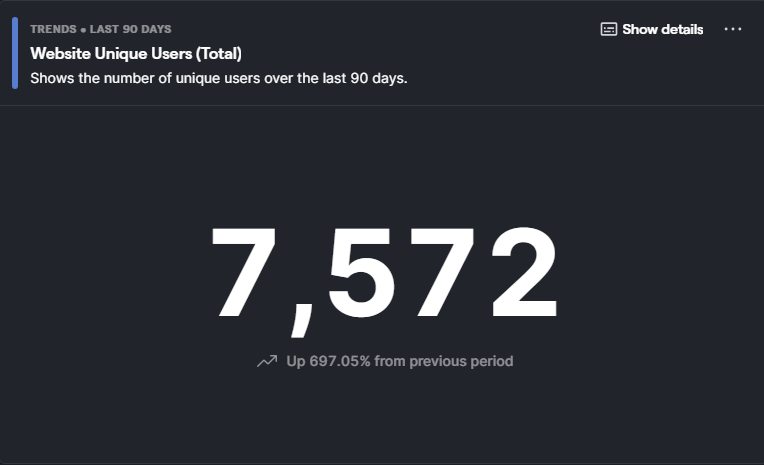This screenshot has height=465, width=764.
Task: Click the Up 697.05% change text
Action: click(328, 361)
